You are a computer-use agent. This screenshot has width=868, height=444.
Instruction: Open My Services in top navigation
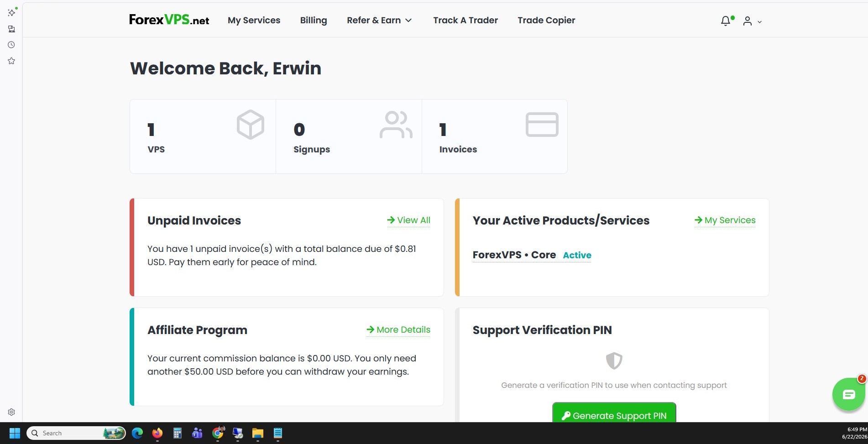coord(254,20)
